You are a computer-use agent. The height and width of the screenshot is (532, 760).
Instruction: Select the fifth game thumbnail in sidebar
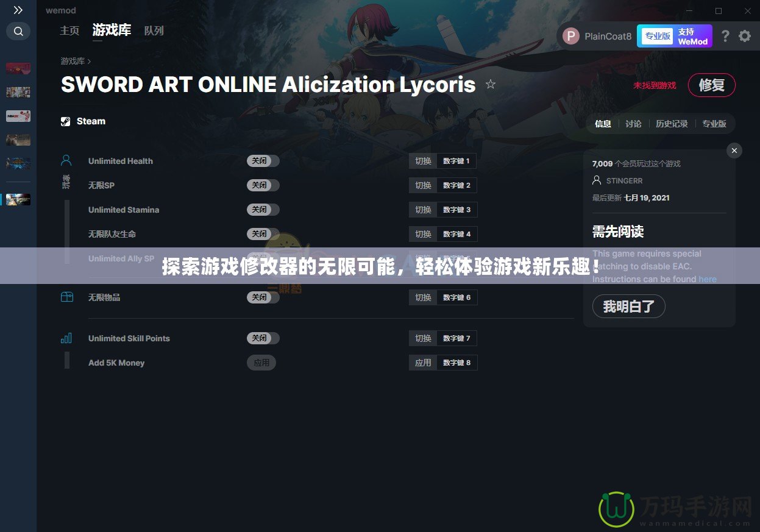(18, 163)
